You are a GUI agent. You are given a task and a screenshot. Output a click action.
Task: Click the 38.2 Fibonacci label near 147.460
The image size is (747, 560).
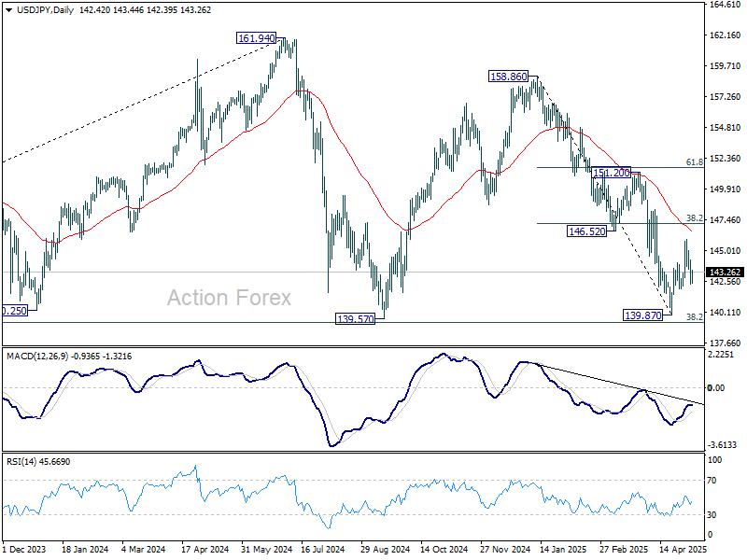pos(694,217)
